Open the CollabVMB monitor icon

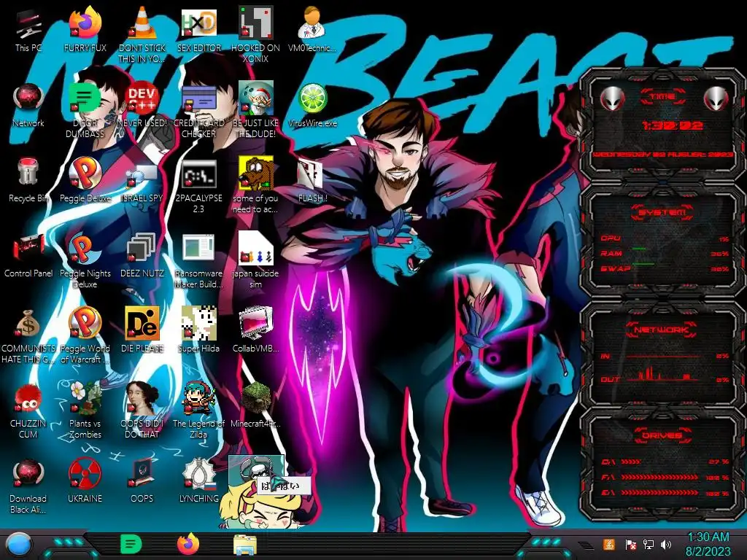[255, 330]
